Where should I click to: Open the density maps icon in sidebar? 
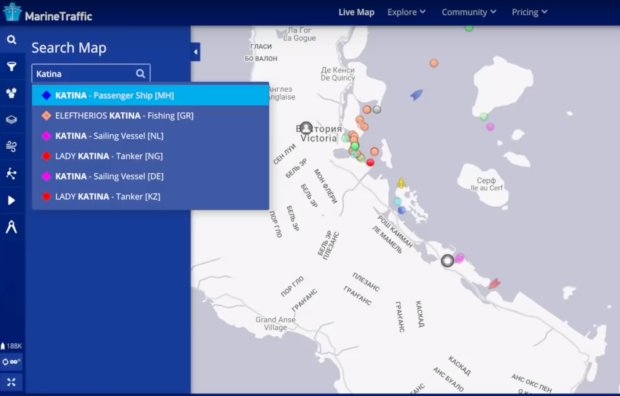[x=11, y=173]
